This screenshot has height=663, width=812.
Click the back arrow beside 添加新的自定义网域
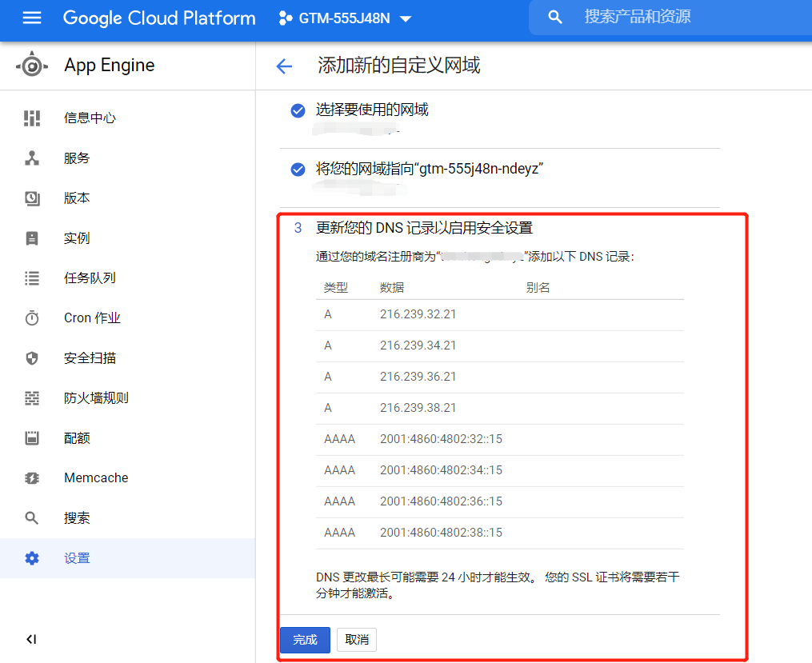284,66
